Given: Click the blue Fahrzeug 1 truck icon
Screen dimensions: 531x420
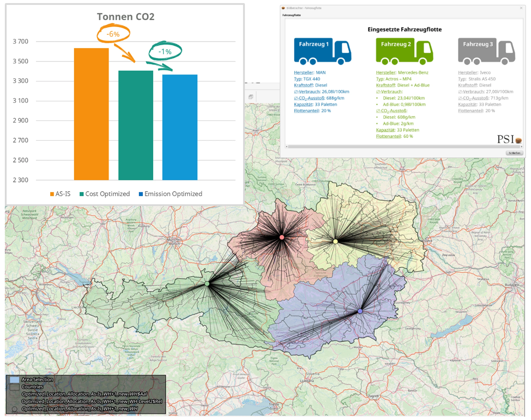Looking at the screenshot, I should pos(323,51).
